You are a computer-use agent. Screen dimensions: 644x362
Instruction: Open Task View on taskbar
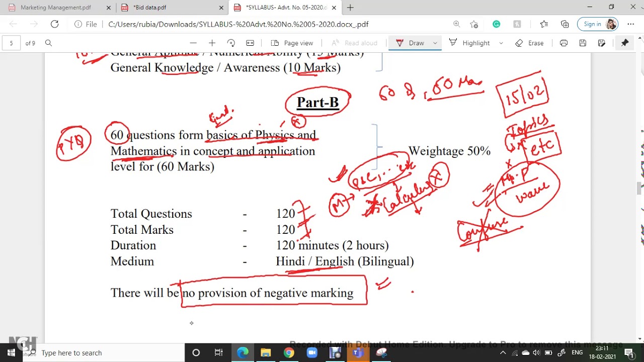(x=219, y=352)
